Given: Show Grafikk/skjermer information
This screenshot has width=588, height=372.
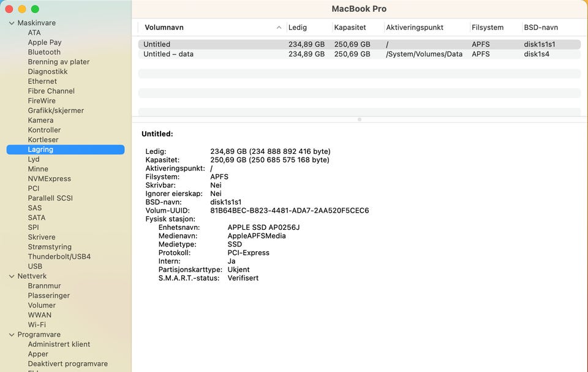Looking at the screenshot, I should (x=56, y=111).
